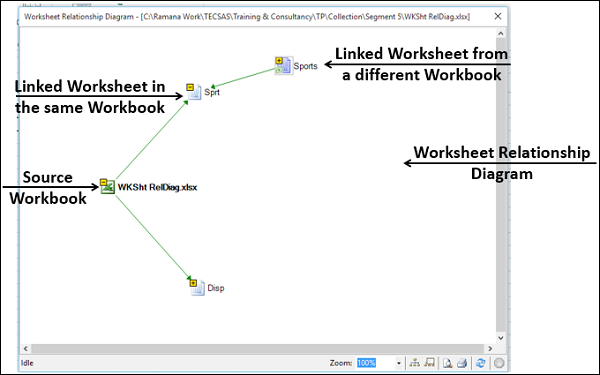This screenshot has width=600, height=375.
Task: Open the Zoom percentage dropdown arrow
Action: [398, 363]
